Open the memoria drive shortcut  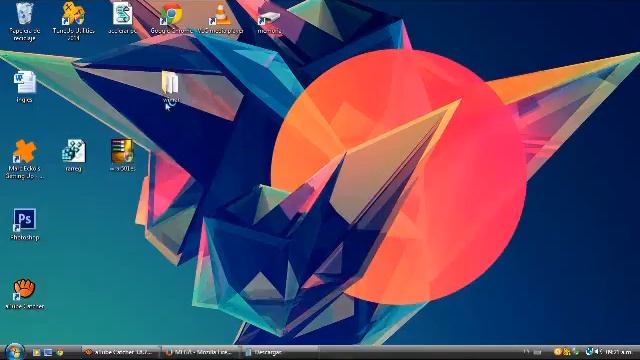(x=269, y=20)
